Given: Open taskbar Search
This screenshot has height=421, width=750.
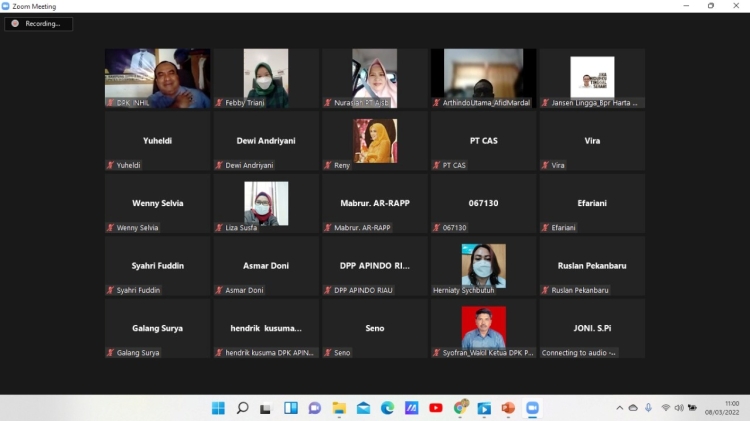Looking at the screenshot, I should [242, 408].
